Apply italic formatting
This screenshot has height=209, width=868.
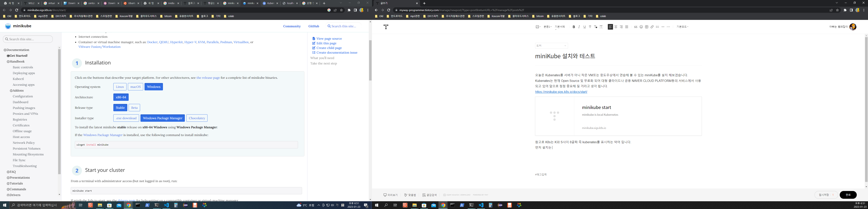click(x=579, y=27)
